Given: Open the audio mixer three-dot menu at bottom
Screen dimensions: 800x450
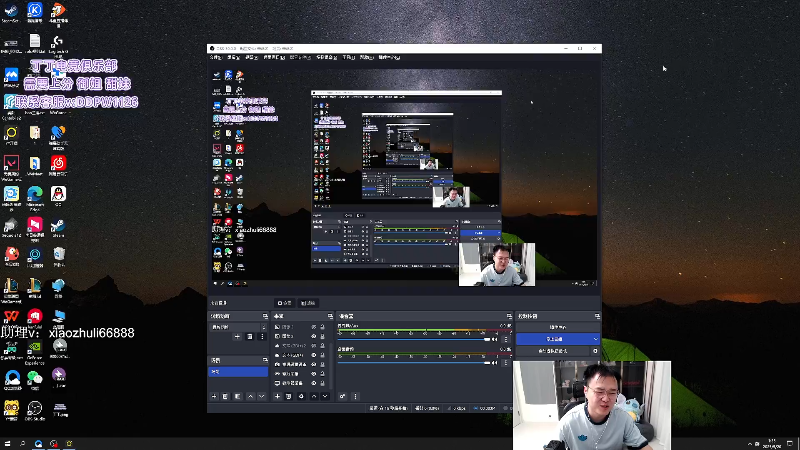Looking at the screenshot, I should 356,396.
